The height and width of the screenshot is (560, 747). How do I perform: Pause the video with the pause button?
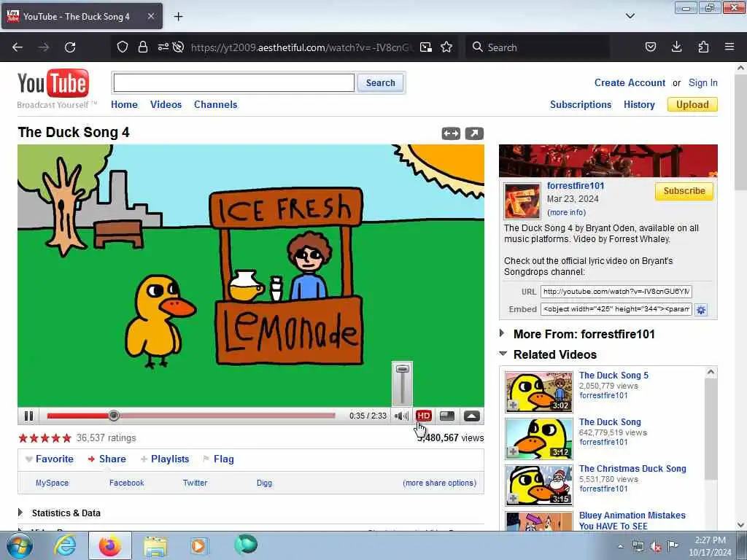click(x=28, y=416)
